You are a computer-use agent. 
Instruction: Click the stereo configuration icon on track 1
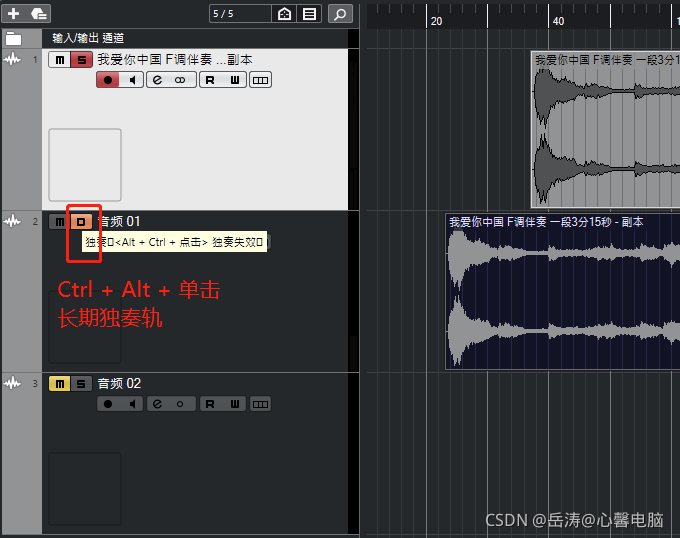coord(180,80)
